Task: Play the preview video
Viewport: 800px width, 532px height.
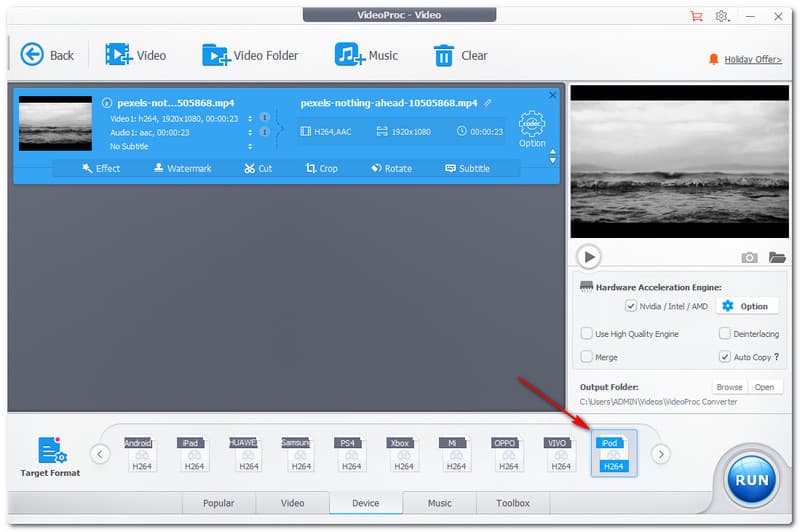Action: [x=589, y=257]
